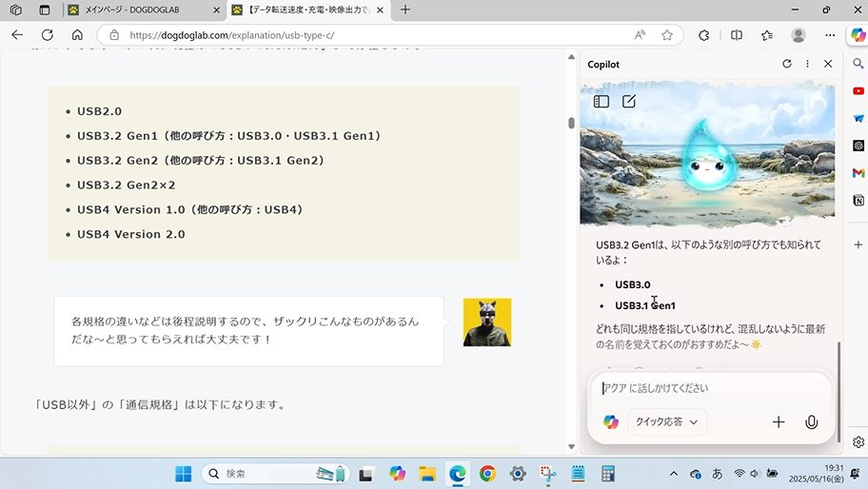Click the plus attach icon in Copilot
Viewport: 868px width, 489px height.
tap(779, 422)
